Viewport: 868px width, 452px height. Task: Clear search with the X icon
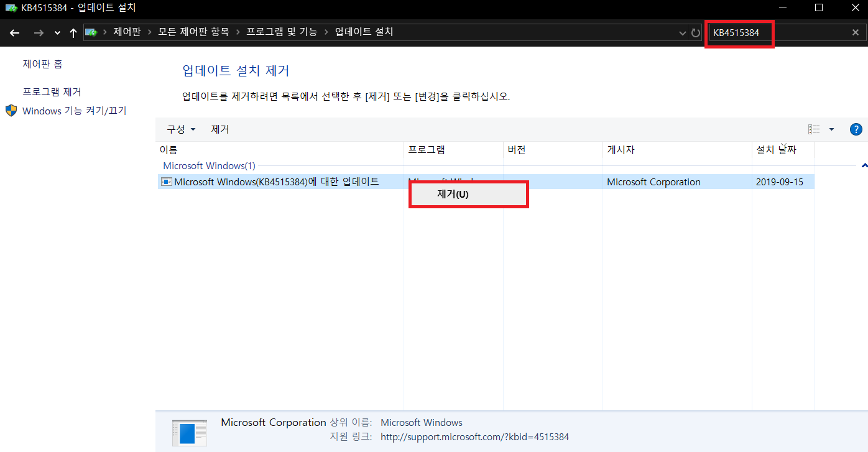point(855,33)
